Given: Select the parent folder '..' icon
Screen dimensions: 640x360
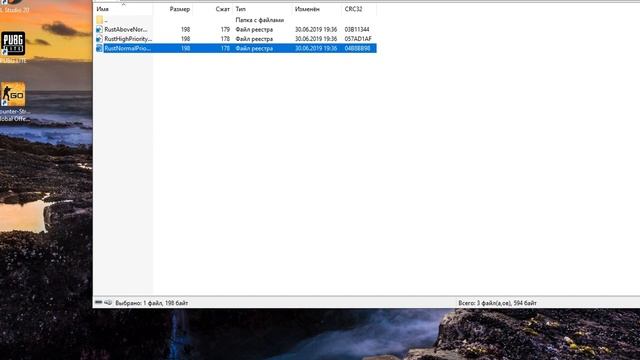Looking at the screenshot, I should 100,20.
